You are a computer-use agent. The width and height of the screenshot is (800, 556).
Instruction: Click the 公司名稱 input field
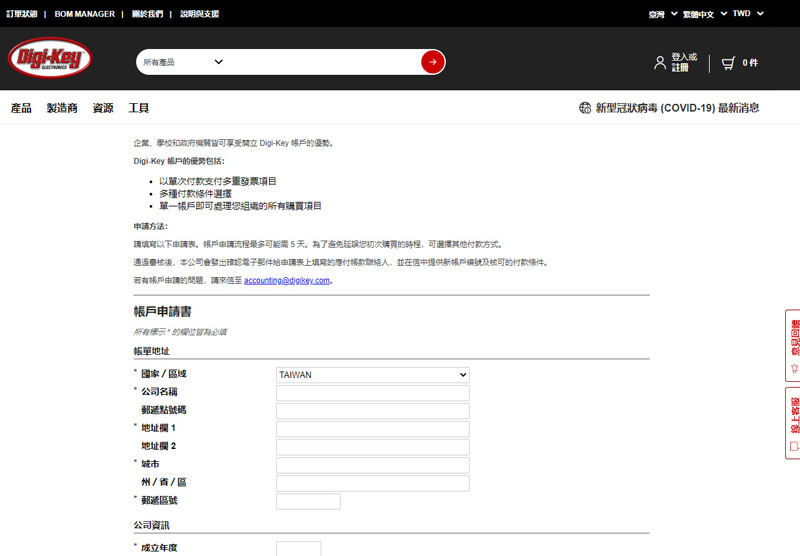tap(372, 393)
